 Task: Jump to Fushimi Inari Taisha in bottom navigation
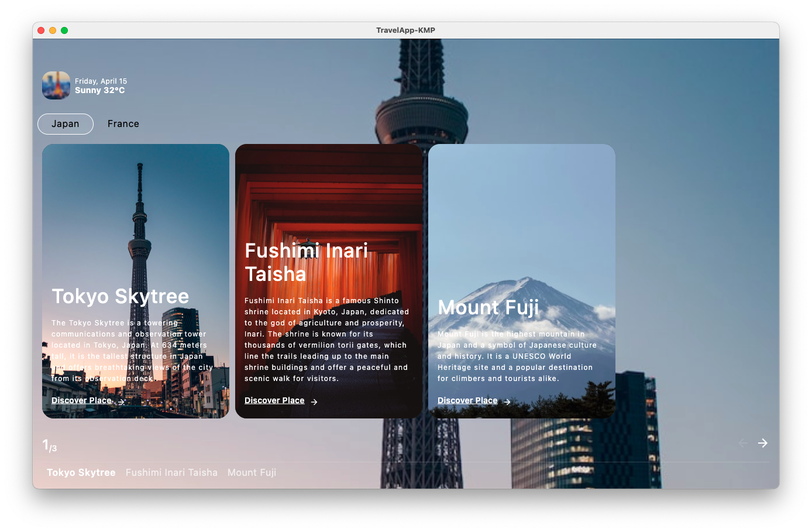(x=171, y=472)
